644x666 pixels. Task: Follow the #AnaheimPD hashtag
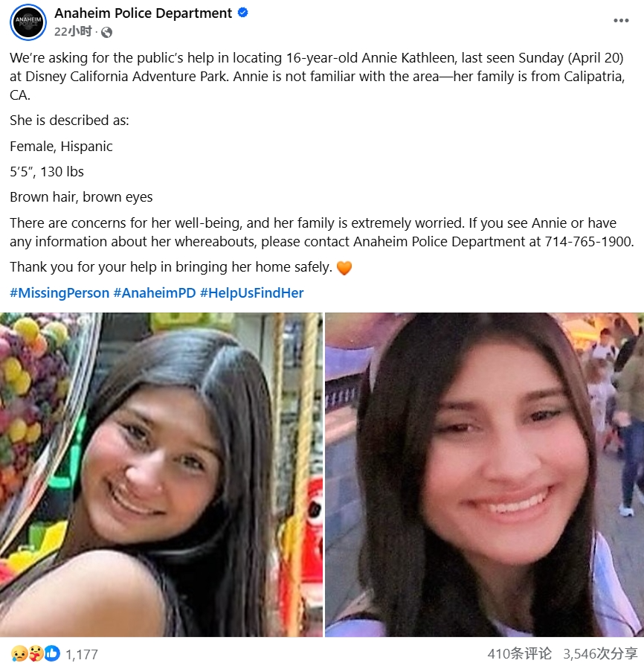[x=155, y=293]
